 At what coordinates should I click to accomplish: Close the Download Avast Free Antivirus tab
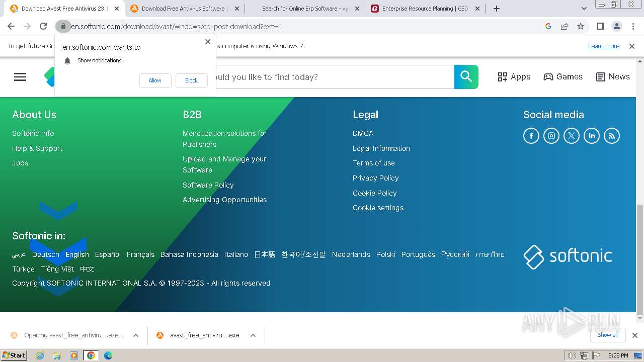(x=117, y=9)
